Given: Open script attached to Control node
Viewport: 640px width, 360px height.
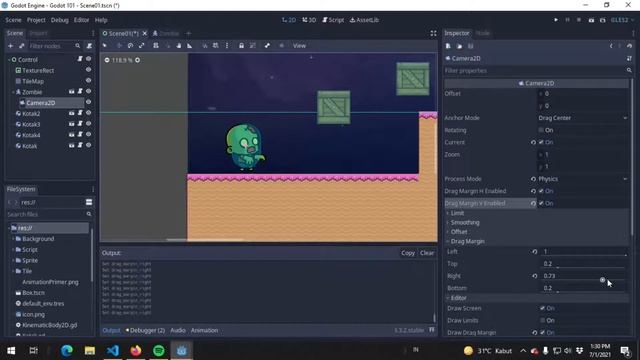Looking at the screenshot, I should point(80,59).
